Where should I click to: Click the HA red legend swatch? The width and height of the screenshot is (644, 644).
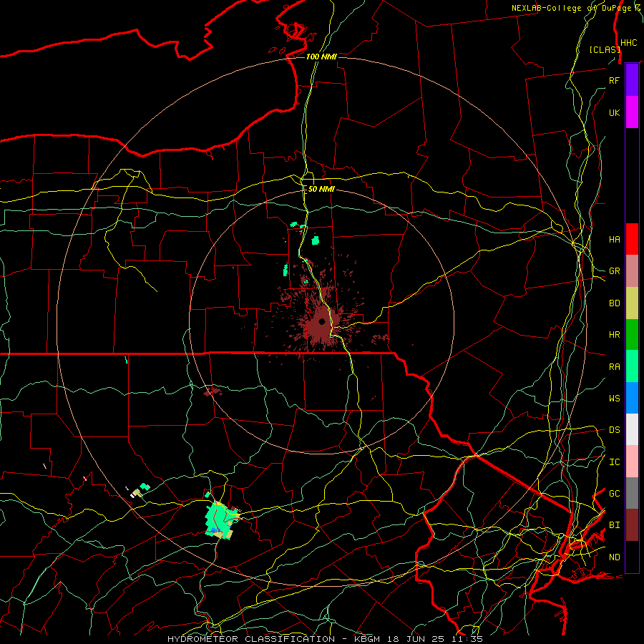coord(632,239)
